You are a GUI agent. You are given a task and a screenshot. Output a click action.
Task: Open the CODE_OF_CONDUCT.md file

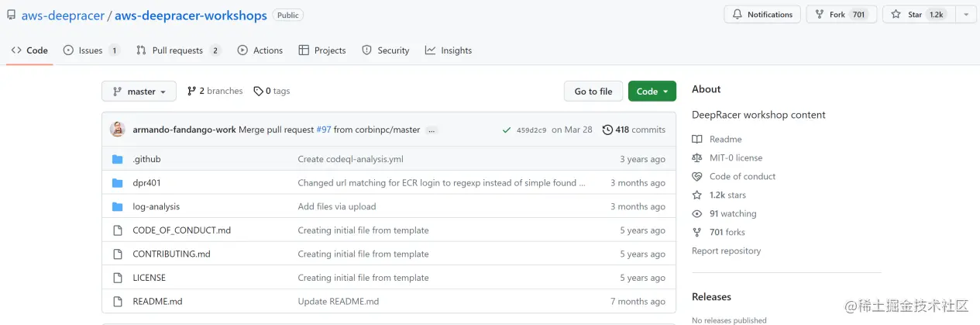[x=181, y=230]
